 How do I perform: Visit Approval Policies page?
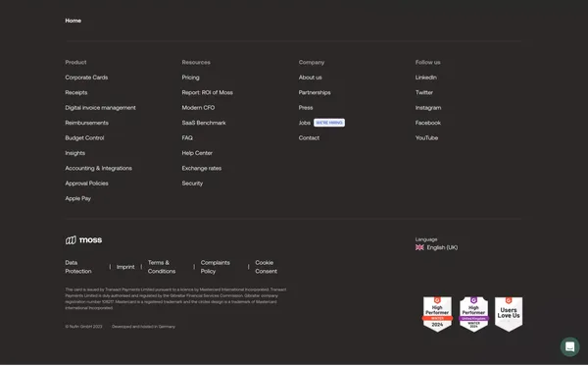(x=86, y=183)
